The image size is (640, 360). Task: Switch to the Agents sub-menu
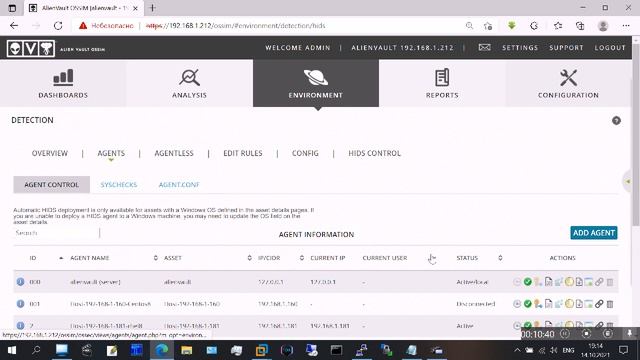(x=111, y=153)
